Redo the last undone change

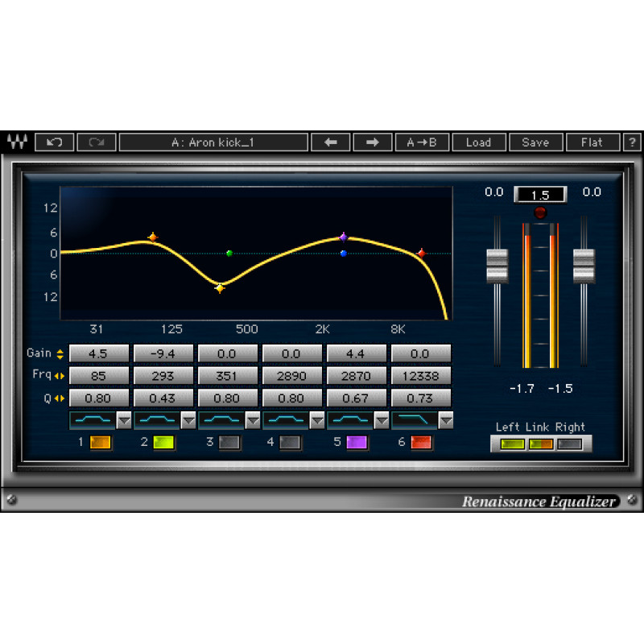click(97, 142)
